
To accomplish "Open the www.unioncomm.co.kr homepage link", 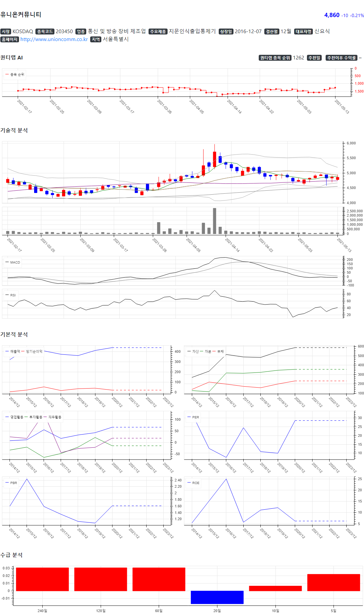I will 54,39.
